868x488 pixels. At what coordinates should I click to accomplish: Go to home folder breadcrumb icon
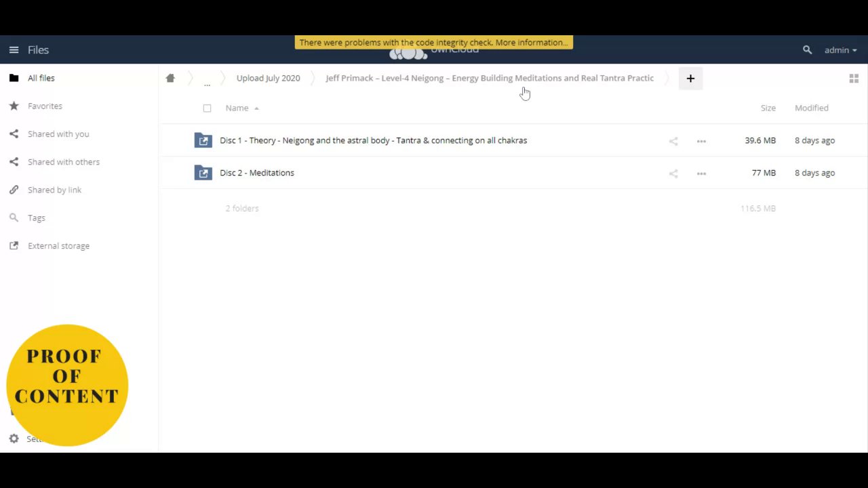pyautogui.click(x=170, y=78)
